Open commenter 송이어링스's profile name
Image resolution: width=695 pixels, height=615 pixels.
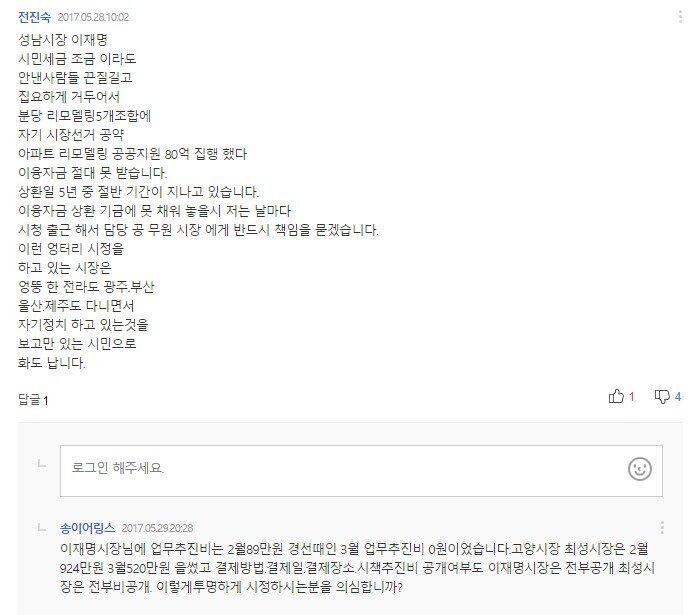click(x=87, y=528)
